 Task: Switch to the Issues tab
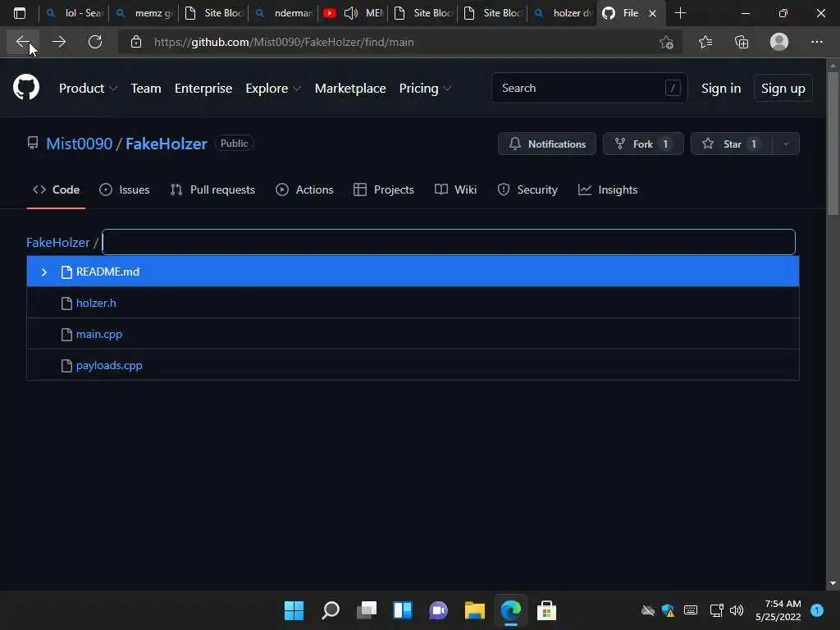click(125, 189)
